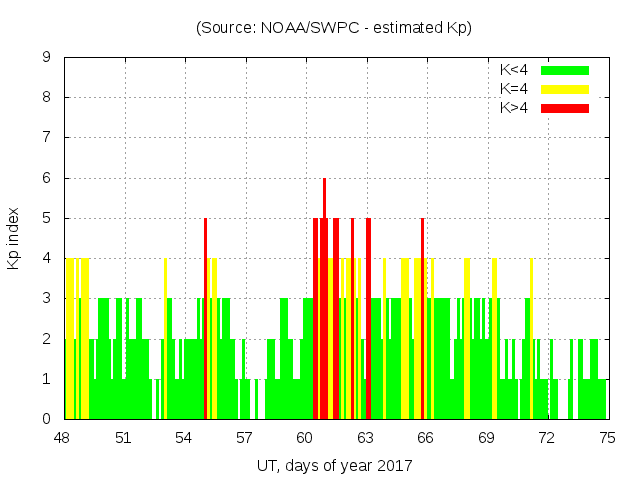The width and height of the screenshot is (640, 480).
Task: Select the K<4 legend label text
Action: click(516, 70)
